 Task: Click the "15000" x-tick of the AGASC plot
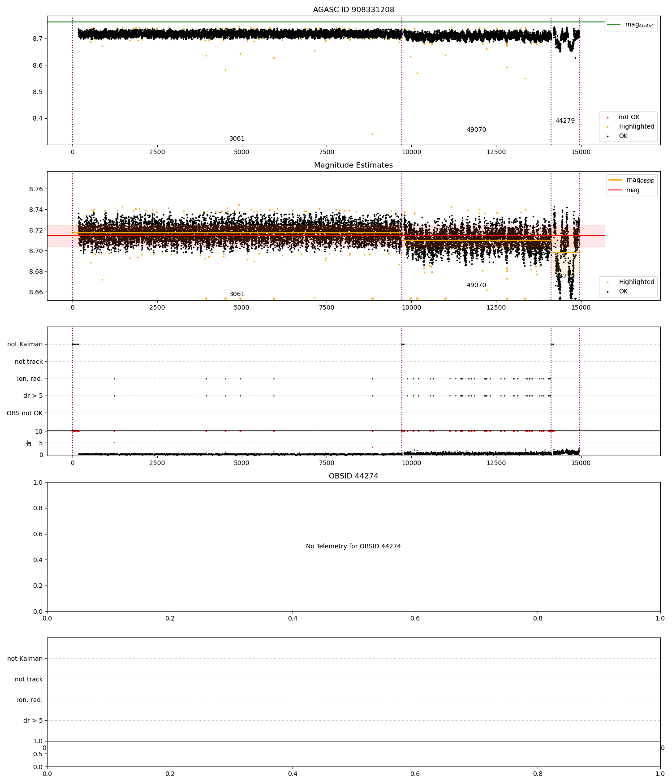point(581,152)
